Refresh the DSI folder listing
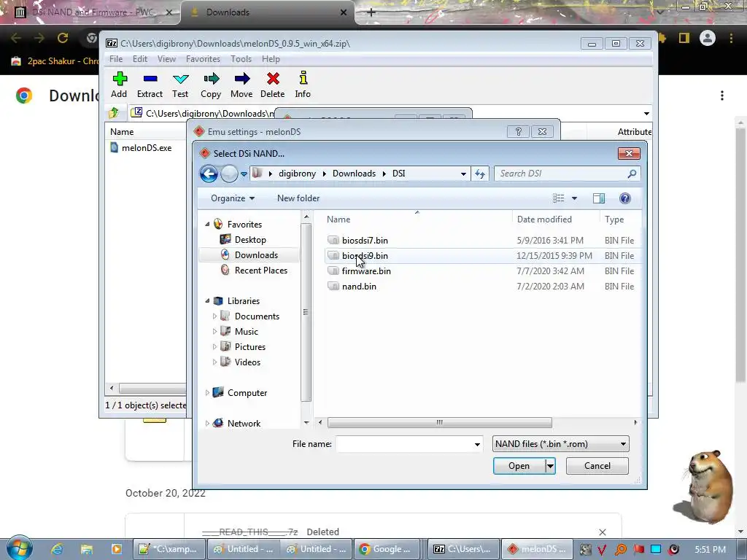 click(x=480, y=174)
